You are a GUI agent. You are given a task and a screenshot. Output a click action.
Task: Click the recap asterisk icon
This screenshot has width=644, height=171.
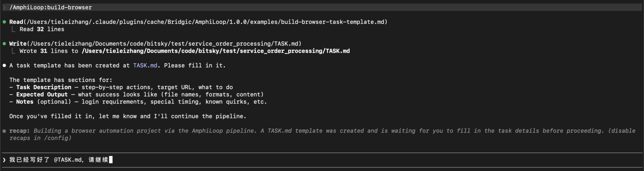point(4,131)
